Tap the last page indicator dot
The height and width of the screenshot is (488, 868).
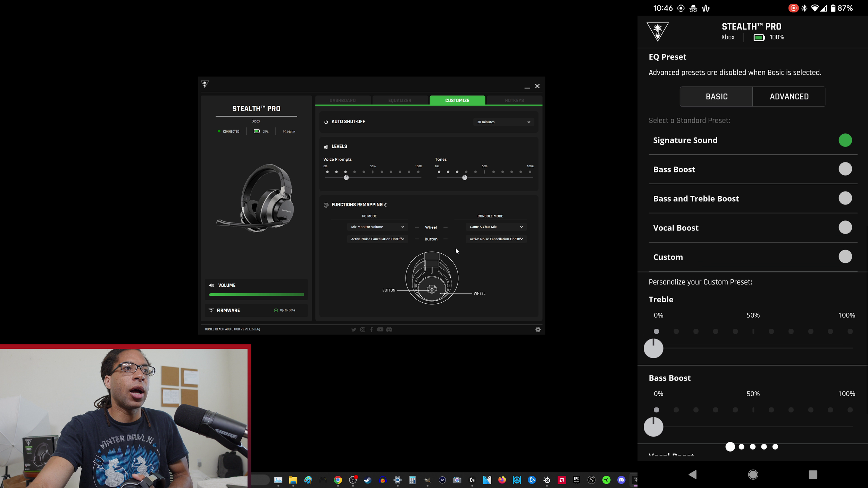pos(775,447)
